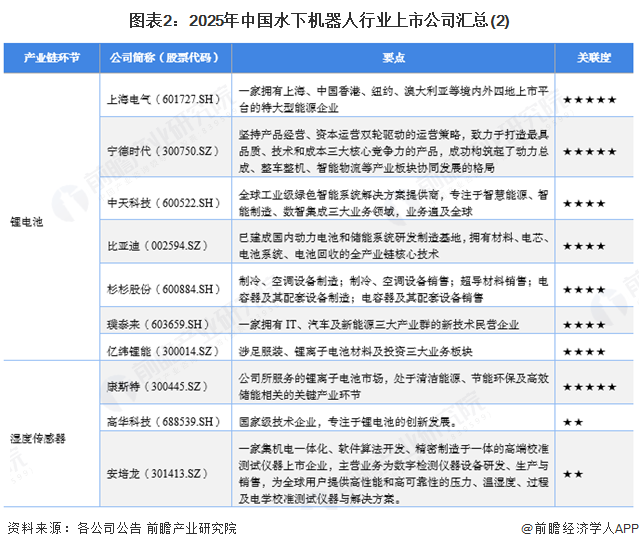The image size is (639, 549).
Task: Click the four-star rating for 璞泰来
Action: (x=584, y=325)
